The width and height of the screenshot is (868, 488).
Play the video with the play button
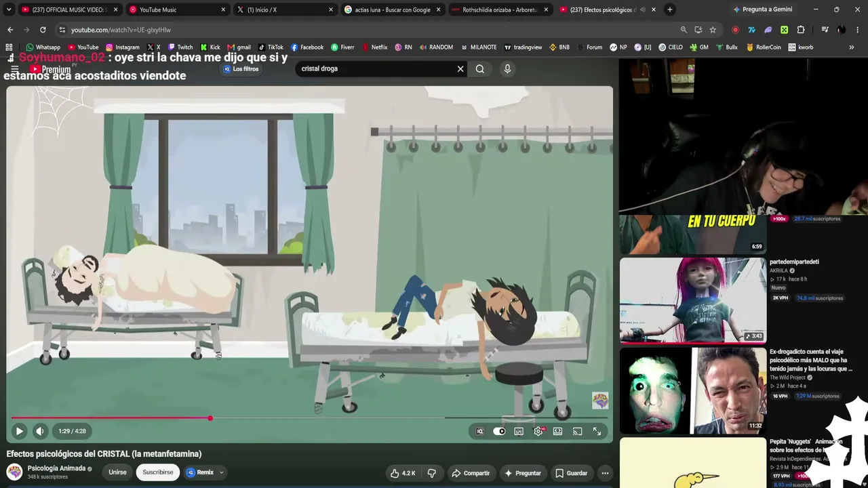[x=19, y=431]
